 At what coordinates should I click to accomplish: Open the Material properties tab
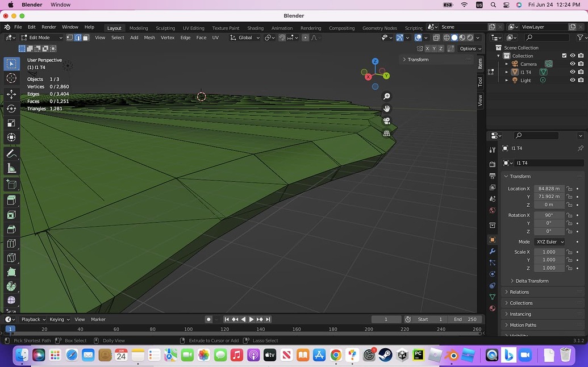click(x=493, y=308)
